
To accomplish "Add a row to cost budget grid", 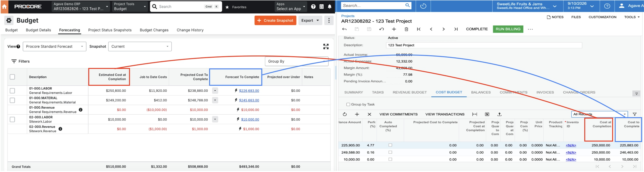I will [x=357, y=115].
